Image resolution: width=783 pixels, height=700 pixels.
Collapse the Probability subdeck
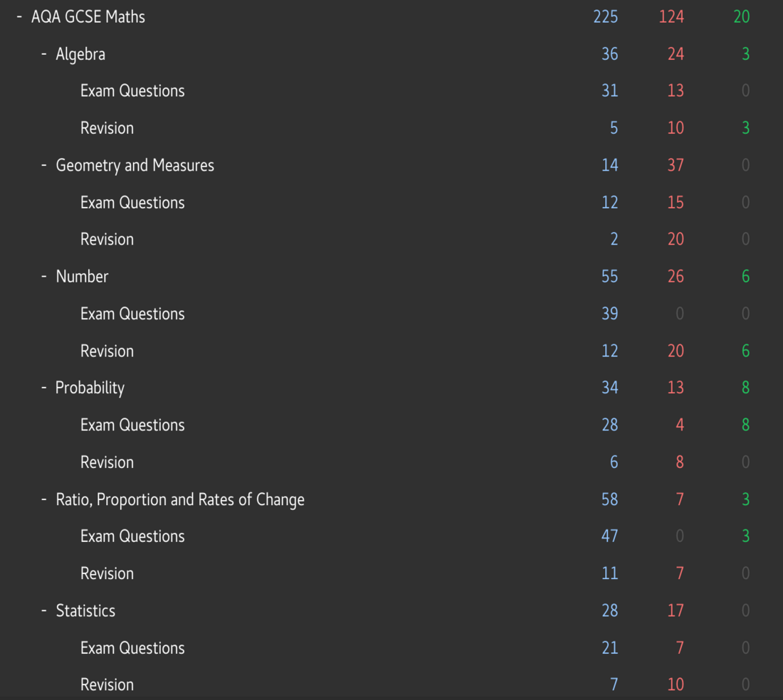point(44,388)
